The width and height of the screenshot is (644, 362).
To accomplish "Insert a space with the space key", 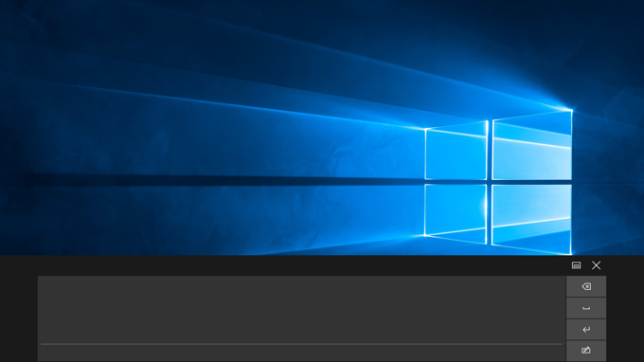I will (x=586, y=308).
